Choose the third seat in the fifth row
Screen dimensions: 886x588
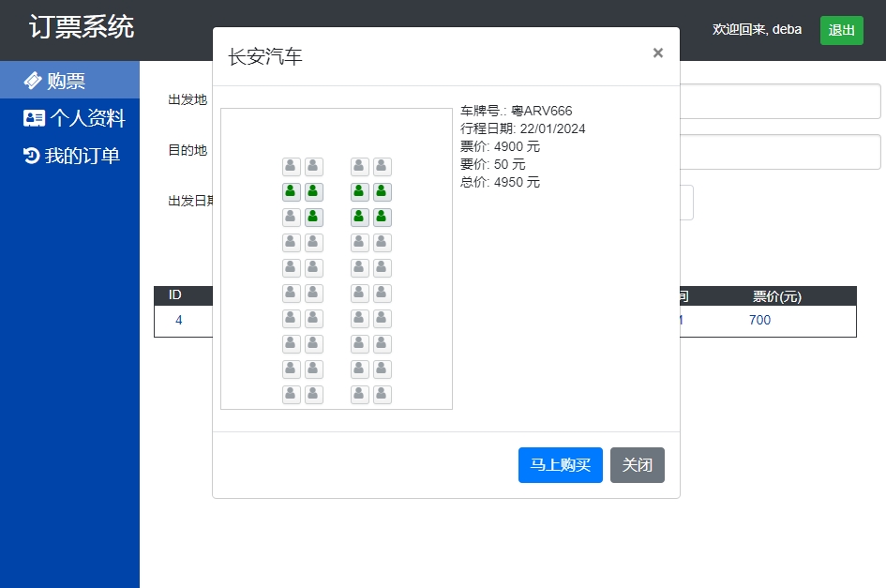[360, 268]
